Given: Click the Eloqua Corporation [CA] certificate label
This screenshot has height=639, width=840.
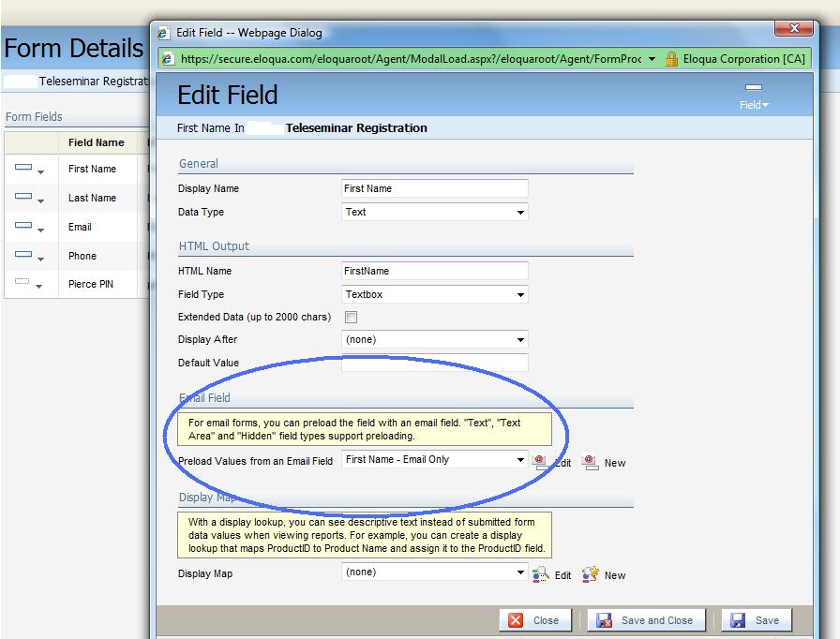Looking at the screenshot, I should coord(744,59).
